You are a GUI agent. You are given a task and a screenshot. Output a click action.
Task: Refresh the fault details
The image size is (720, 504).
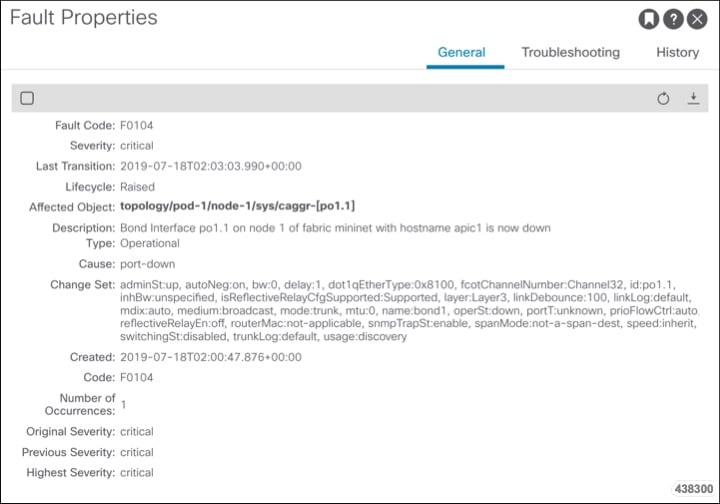click(663, 98)
